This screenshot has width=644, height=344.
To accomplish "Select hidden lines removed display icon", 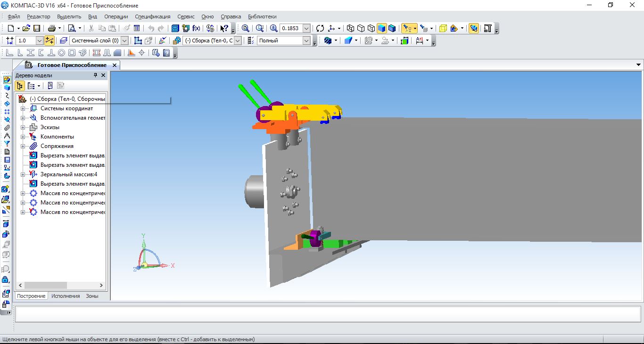I will click(x=361, y=28).
